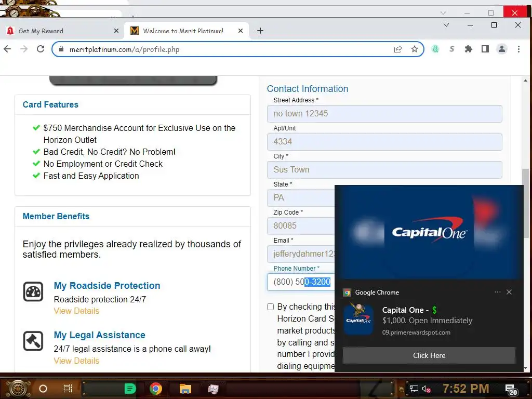Viewport: 532px width, 399px height.
Task: Open the green extension icon
Action: tap(435, 49)
